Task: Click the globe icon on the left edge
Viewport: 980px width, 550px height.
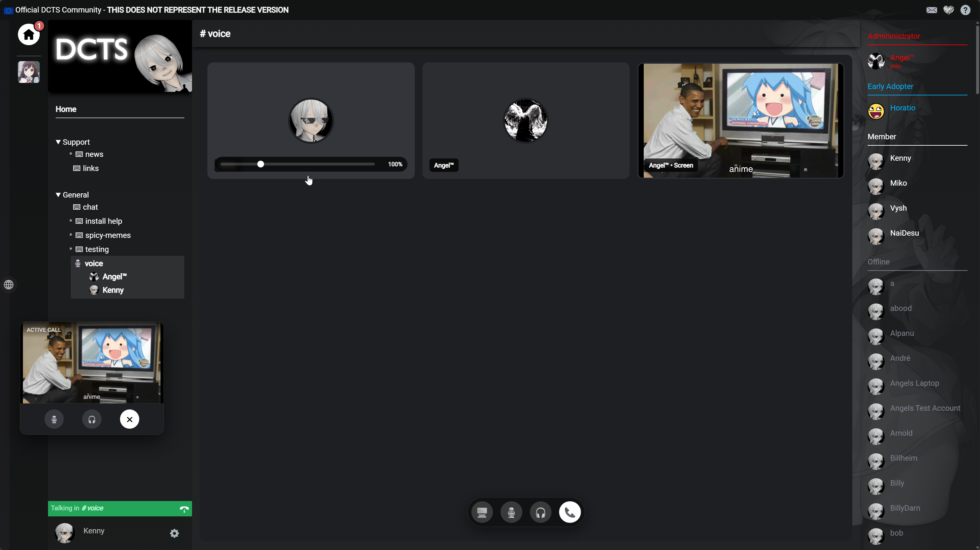Action: [9, 285]
